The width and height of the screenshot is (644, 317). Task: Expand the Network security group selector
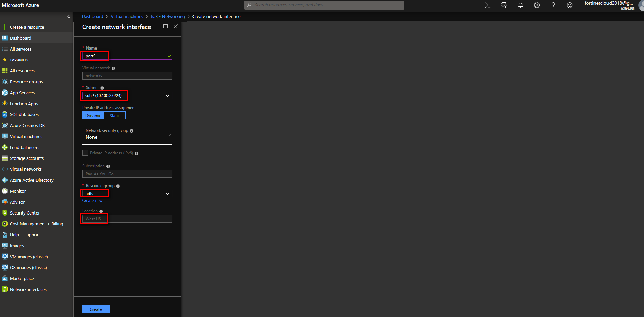pyautogui.click(x=170, y=134)
